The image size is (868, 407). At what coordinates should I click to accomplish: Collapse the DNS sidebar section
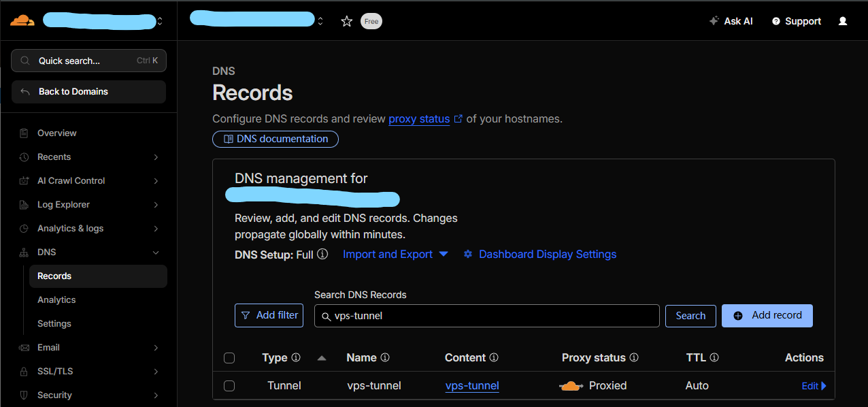pos(156,253)
